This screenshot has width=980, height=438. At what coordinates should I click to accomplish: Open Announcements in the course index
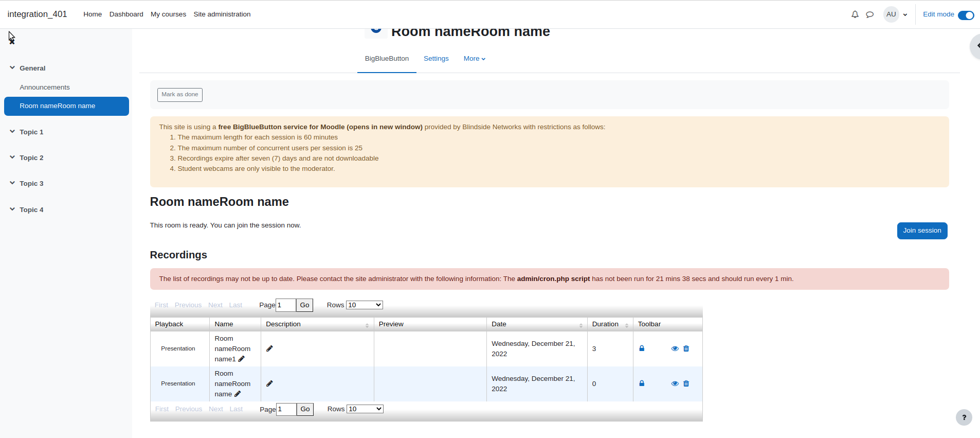[x=45, y=87]
